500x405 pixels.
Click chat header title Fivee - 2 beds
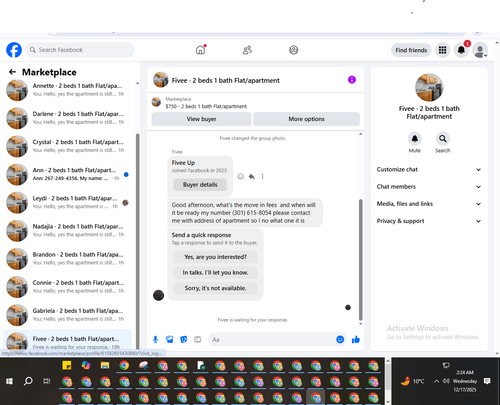click(225, 80)
